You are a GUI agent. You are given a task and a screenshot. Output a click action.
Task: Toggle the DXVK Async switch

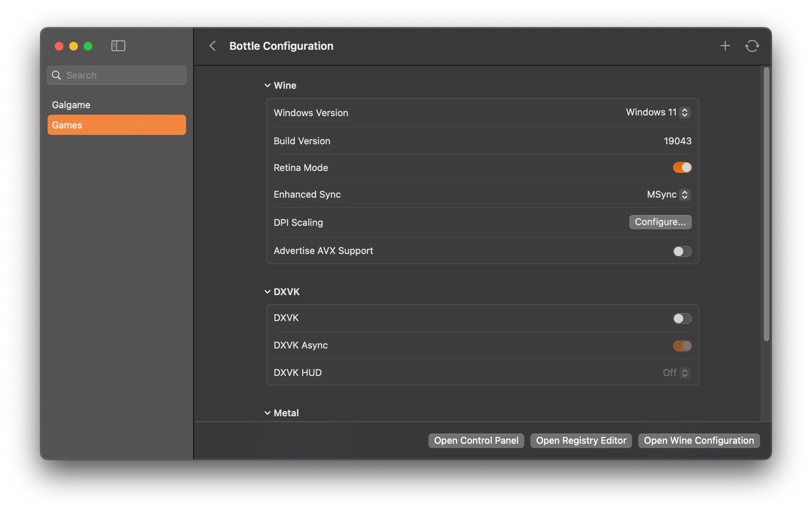[x=682, y=346]
